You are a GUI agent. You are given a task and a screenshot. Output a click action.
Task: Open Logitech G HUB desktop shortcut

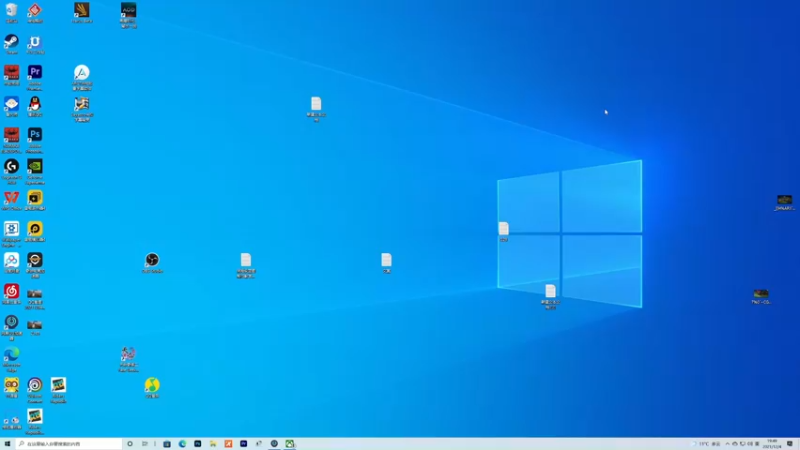click(x=11, y=171)
